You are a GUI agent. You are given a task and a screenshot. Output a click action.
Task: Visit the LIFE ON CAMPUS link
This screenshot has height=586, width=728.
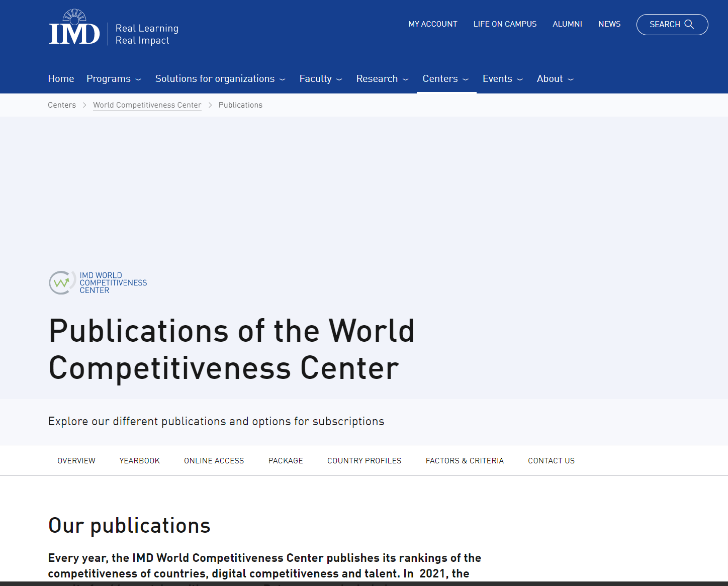(505, 24)
